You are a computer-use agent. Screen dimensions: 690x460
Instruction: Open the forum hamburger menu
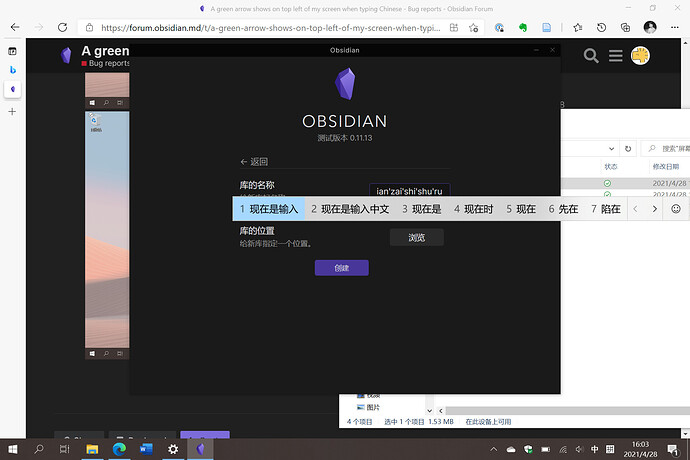[x=615, y=56]
